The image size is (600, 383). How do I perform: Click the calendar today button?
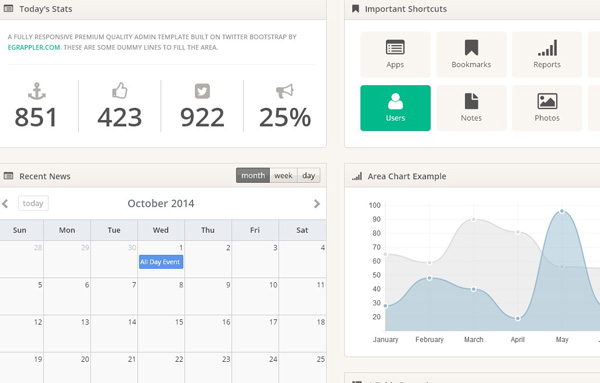click(x=33, y=203)
